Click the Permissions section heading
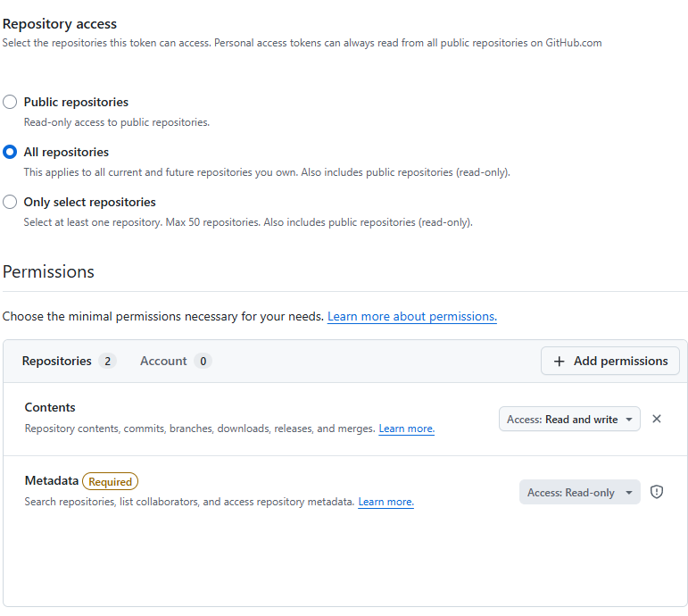This screenshot has width=688, height=616. point(48,271)
